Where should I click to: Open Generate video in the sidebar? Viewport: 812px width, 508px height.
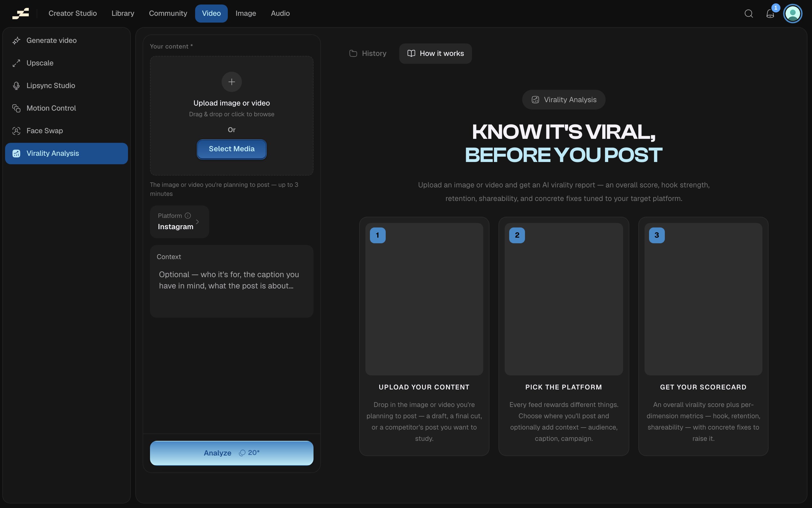[x=67, y=41]
